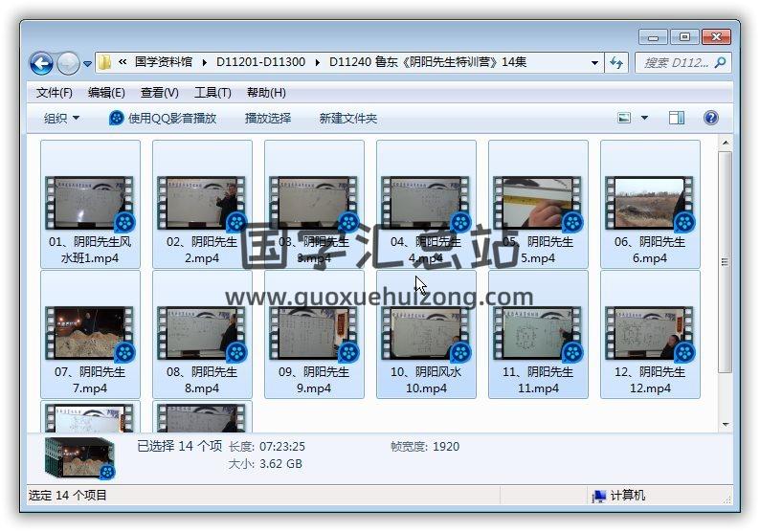
Task: Open the 帮助(H) menu
Action: click(x=266, y=93)
